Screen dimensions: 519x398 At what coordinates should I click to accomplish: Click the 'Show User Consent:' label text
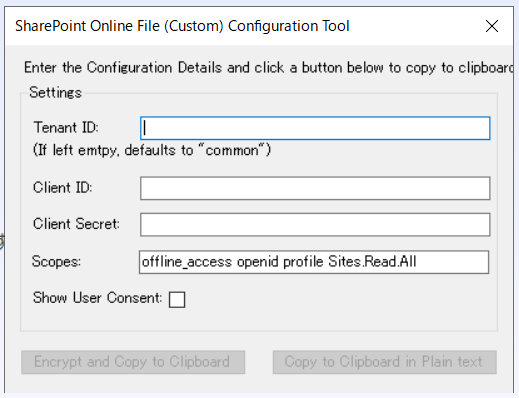click(x=98, y=298)
